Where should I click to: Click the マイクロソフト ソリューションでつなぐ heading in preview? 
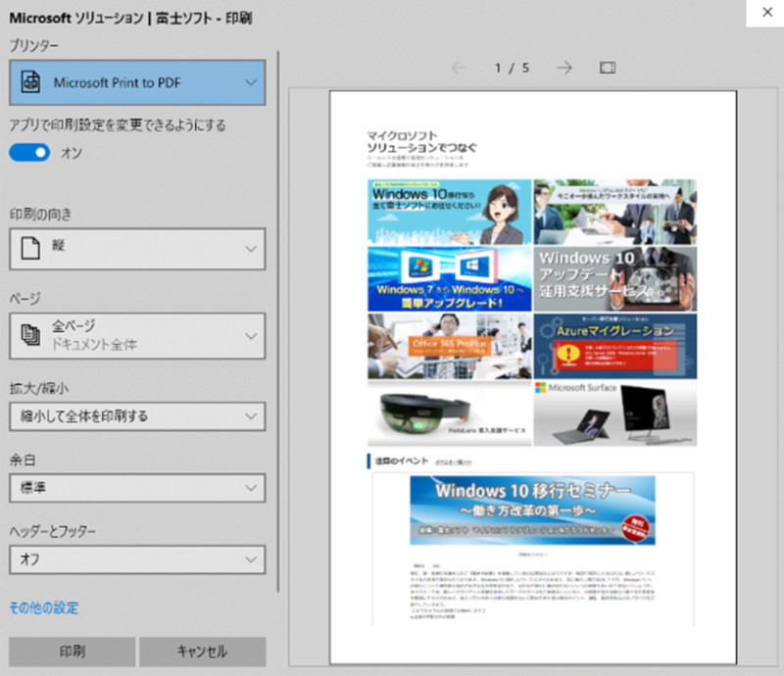tap(422, 141)
